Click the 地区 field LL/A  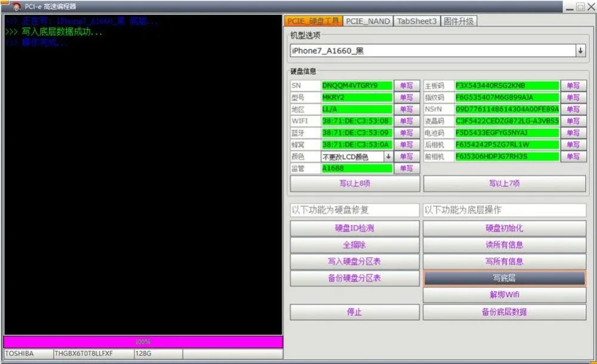click(x=357, y=109)
